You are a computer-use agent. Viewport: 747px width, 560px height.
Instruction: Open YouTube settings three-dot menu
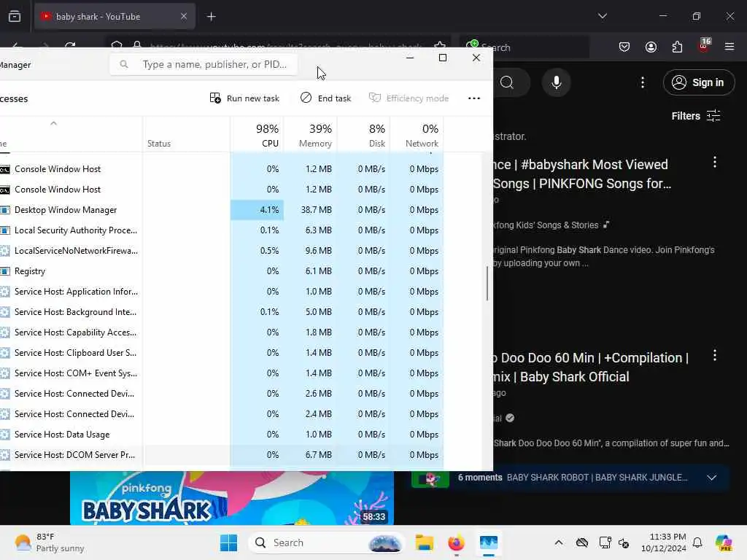(x=643, y=82)
